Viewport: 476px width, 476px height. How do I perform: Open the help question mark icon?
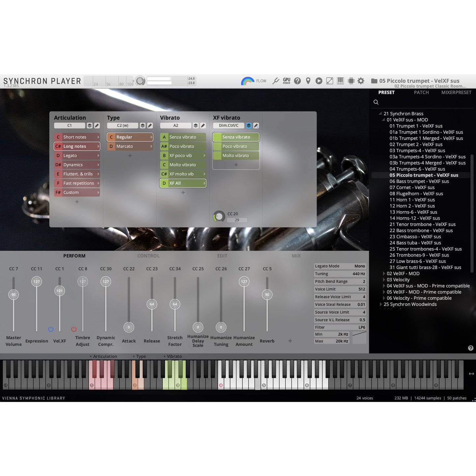(x=297, y=81)
